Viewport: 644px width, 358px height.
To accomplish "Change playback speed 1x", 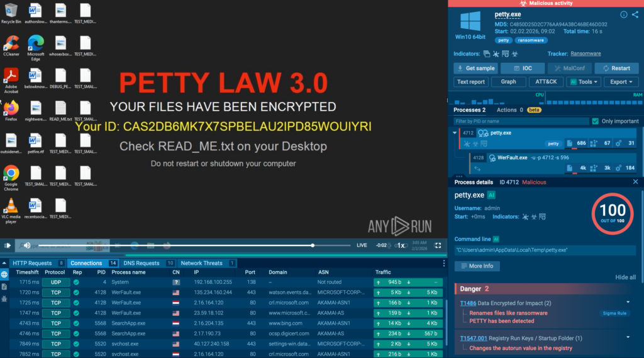I will point(400,245).
